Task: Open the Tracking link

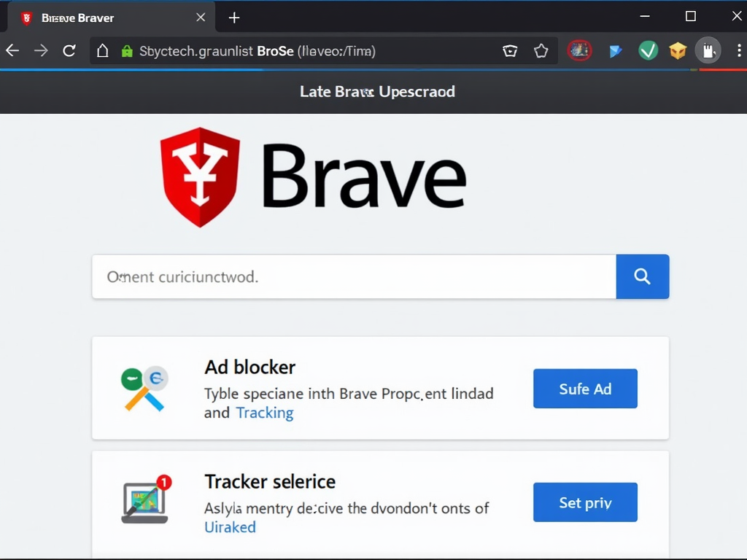Action: (265, 413)
